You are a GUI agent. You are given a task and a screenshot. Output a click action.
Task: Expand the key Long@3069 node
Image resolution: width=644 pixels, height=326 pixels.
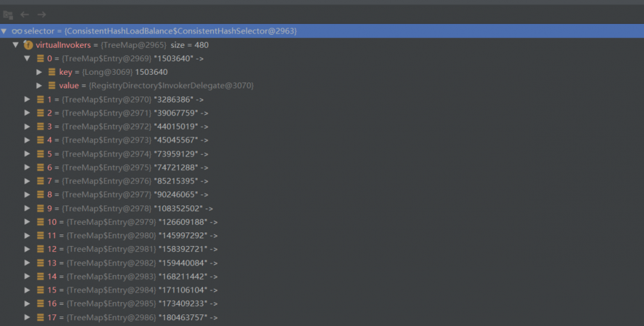39,72
